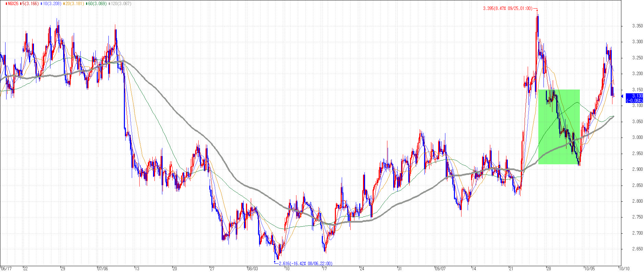
Task: Click the 2.950 price axis label
Action: pos(637,154)
